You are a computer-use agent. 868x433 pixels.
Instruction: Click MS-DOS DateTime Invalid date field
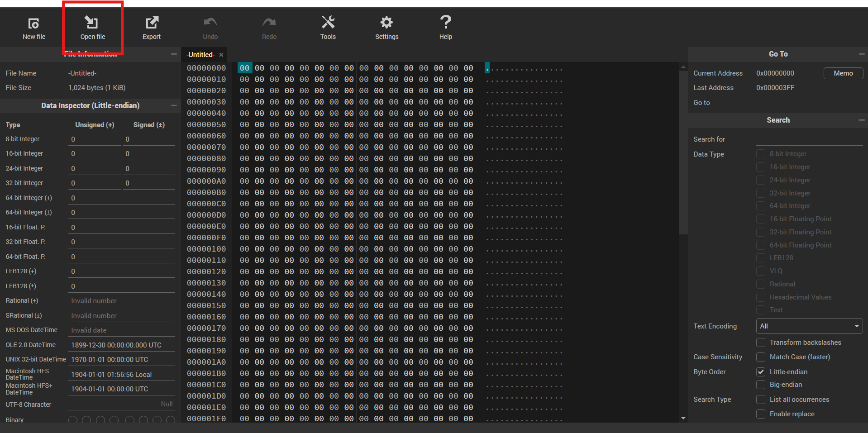click(x=121, y=330)
